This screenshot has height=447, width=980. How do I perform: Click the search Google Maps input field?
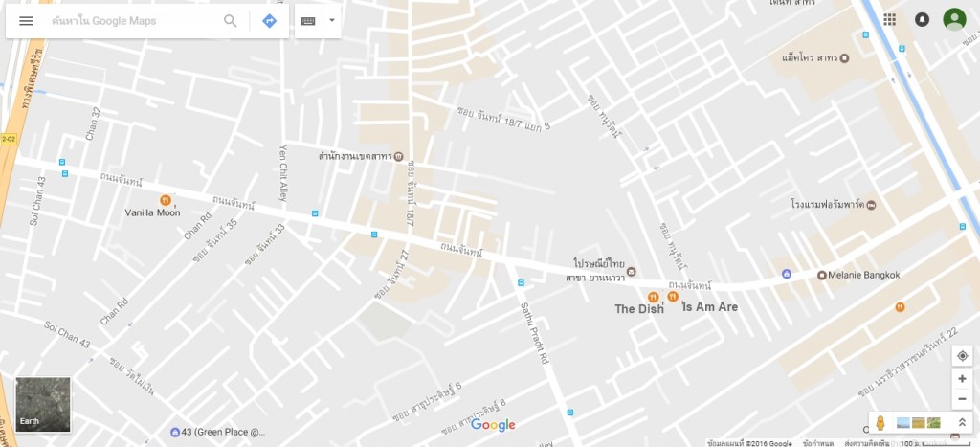tap(134, 21)
